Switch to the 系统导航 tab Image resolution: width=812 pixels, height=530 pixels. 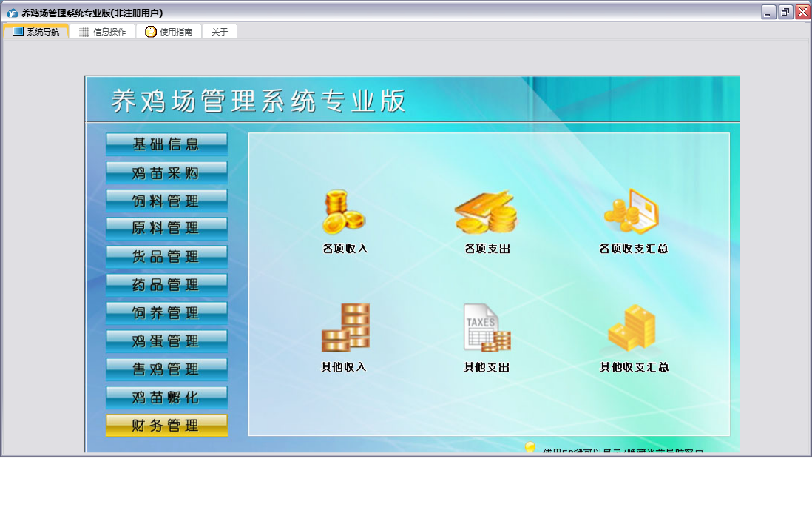point(35,32)
